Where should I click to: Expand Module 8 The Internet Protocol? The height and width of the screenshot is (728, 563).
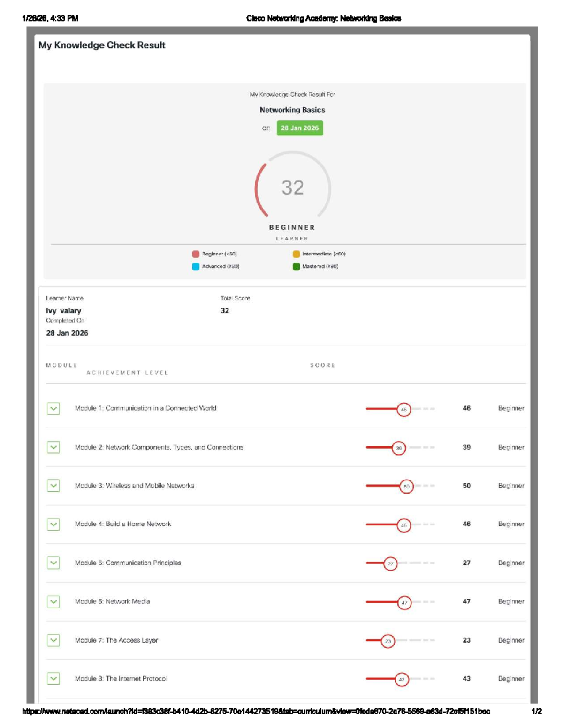[53, 679]
